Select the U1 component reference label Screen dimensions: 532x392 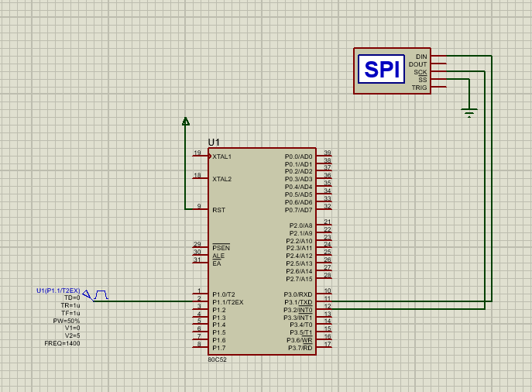click(214, 143)
